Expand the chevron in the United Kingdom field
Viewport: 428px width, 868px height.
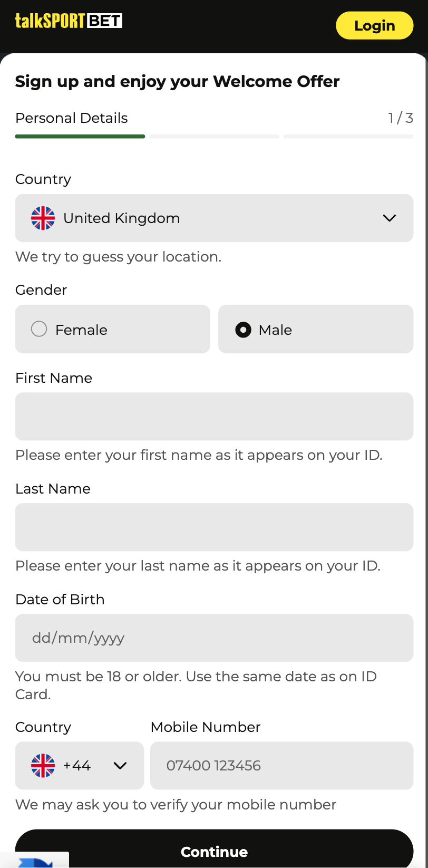tap(389, 218)
